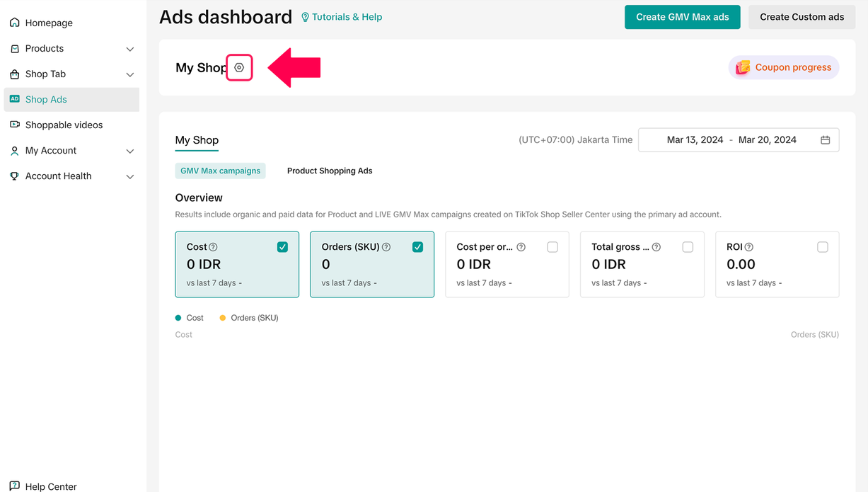Viewport: 868px width, 492px height.
Task: Click the Total gross info help icon
Action: point(656,247)
